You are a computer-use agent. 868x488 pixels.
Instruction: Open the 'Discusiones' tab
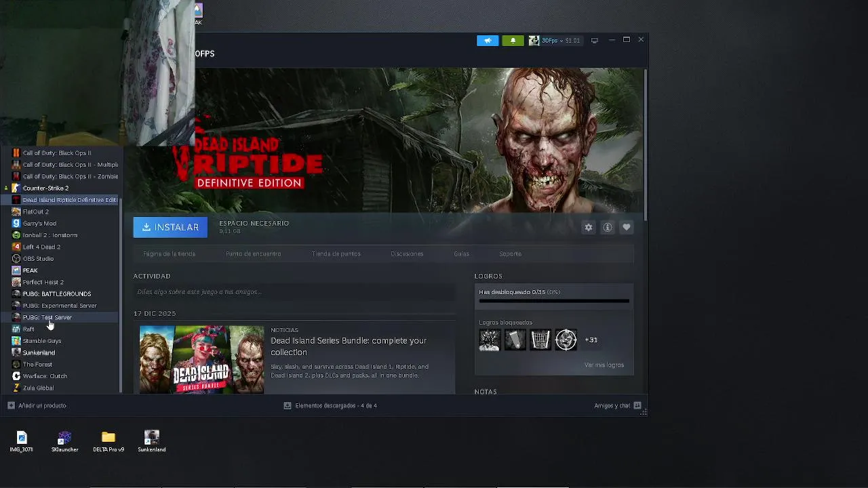pos(407,254)
